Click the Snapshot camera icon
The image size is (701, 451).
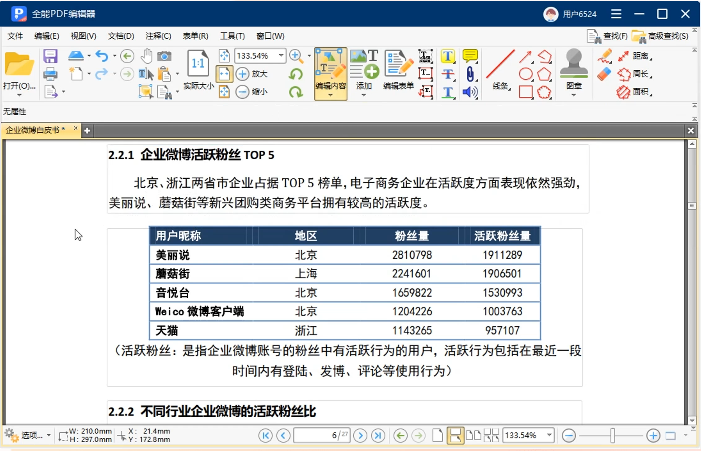(x=164, y=56)
